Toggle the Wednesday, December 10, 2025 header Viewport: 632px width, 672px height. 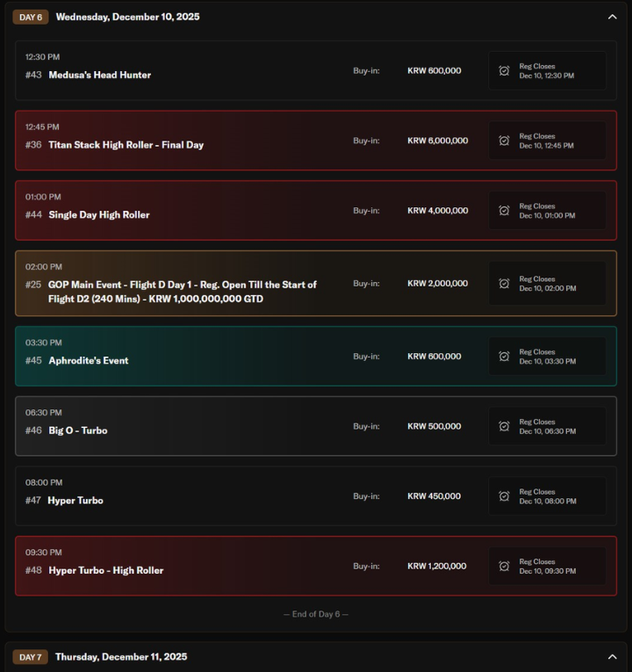pyautogui.click(x=127, y=17)
